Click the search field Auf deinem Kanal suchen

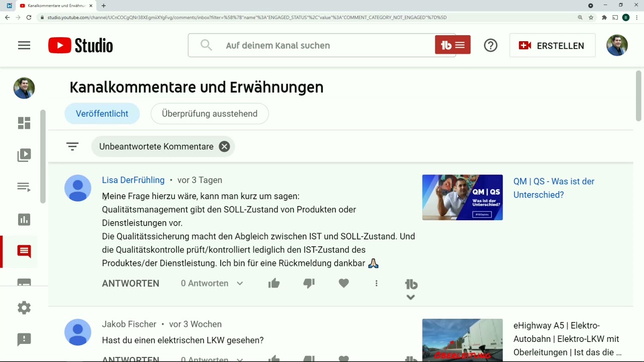(x=322, y=45)
